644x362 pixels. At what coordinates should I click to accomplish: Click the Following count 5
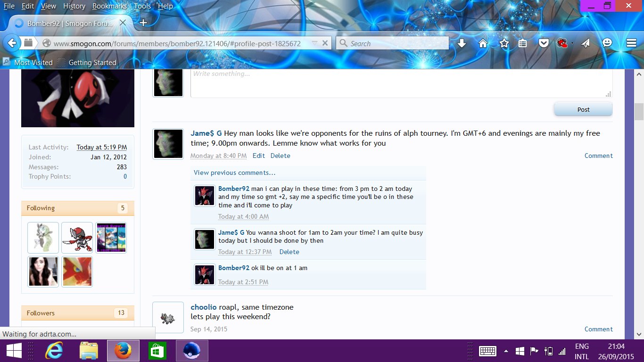point(123,208)
